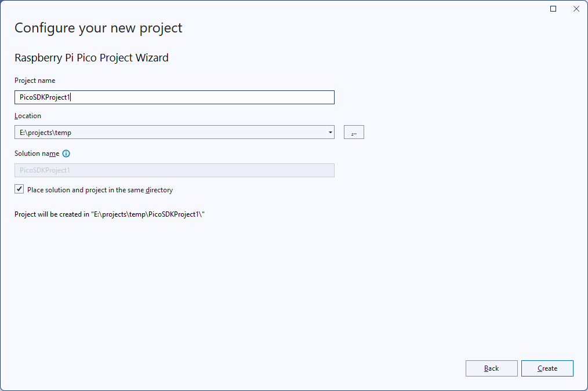The image size is (588, 391).
Task: Click the "Place solution and project" label text
Action: point(100,190)
